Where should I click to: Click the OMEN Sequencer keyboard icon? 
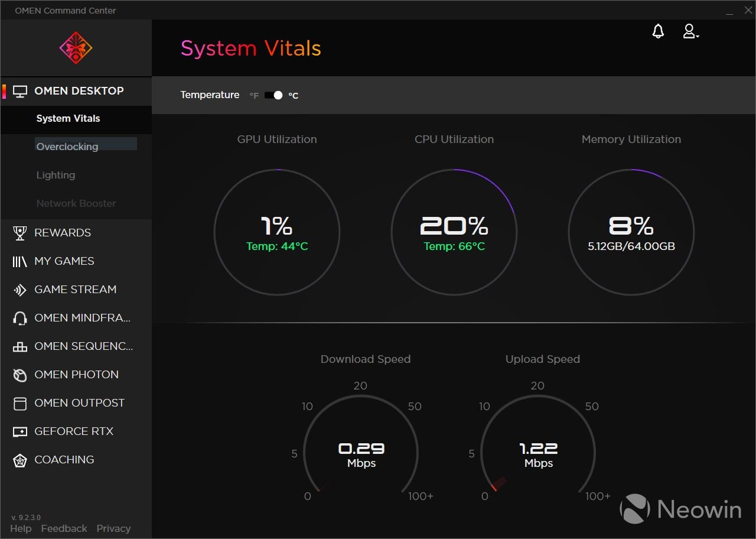pyautogui.click(x=20, y=346)
